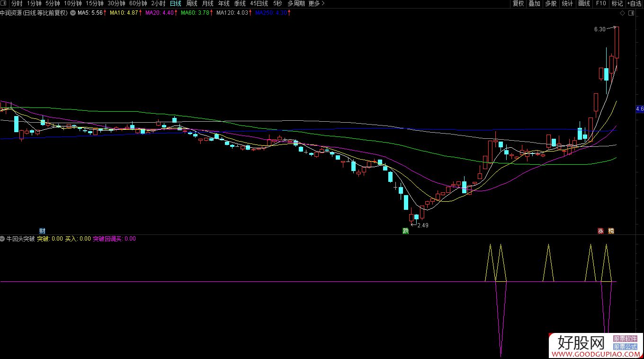This screenshot has width=644, height=359.
Task: Click the 买入: 0.00 indicator value
Action: pos(78,239)
